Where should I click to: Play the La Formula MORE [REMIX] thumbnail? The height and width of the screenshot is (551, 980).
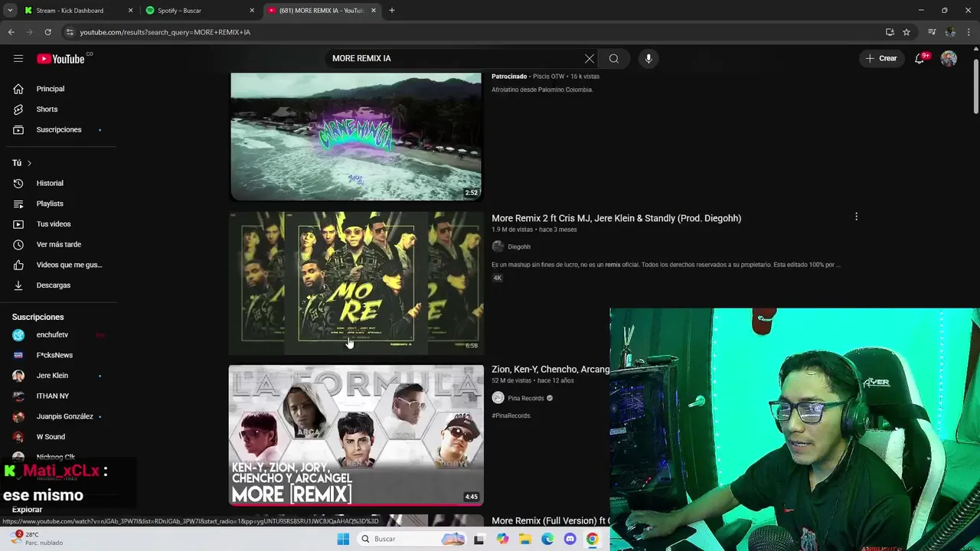356,435
